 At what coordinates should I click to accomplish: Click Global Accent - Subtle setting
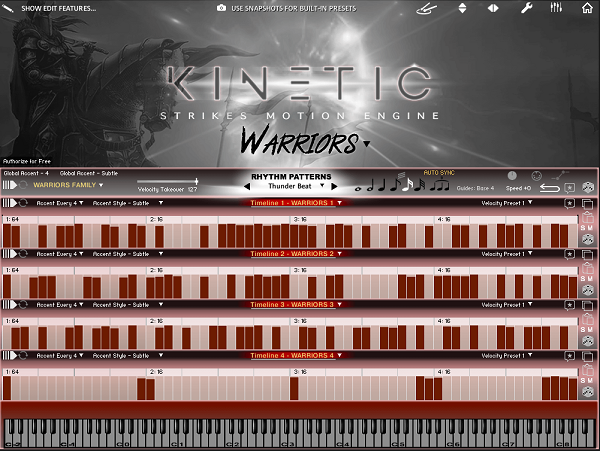[89, 173]
